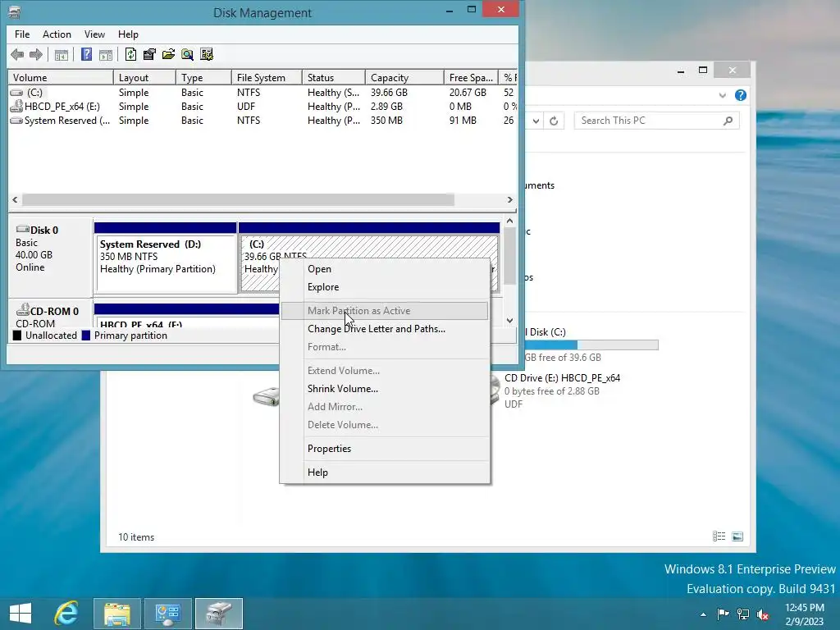Click the refresh button in This PC window

tap(554, 121)
